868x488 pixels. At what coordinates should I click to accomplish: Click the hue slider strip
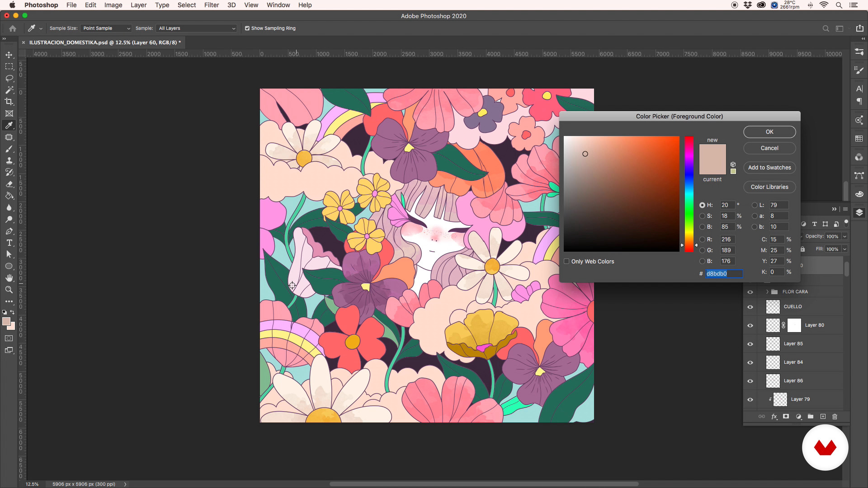coord(689,194)
